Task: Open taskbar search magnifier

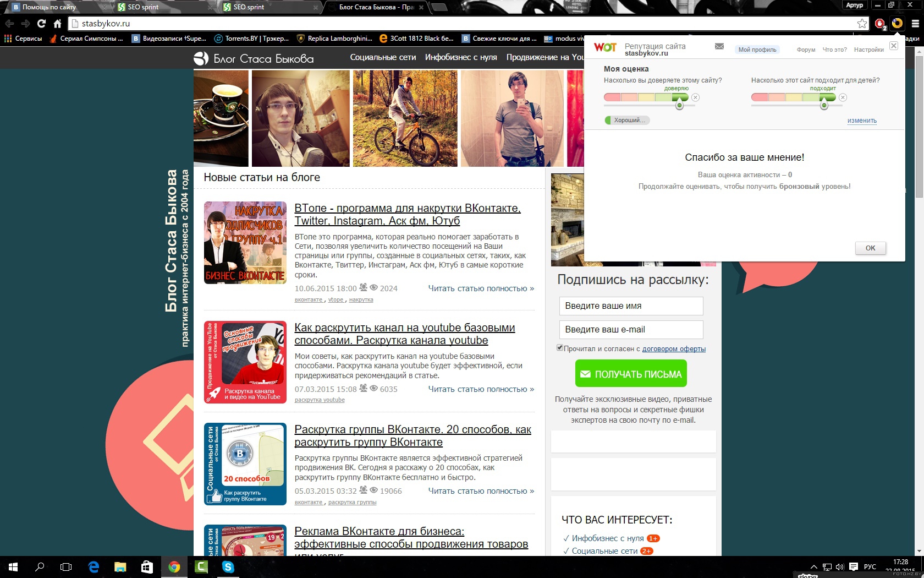Action: pyautogui.click(x=40, y=567)
